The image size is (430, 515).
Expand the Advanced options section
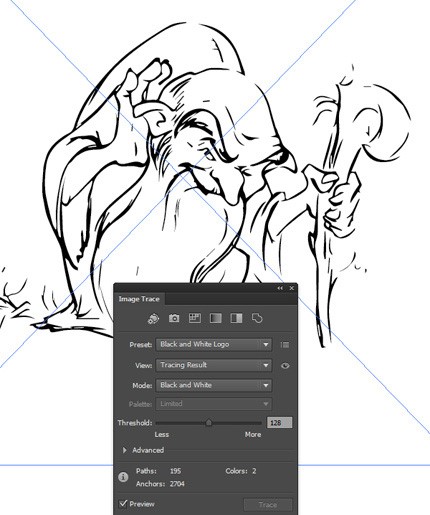click(144, 450)
